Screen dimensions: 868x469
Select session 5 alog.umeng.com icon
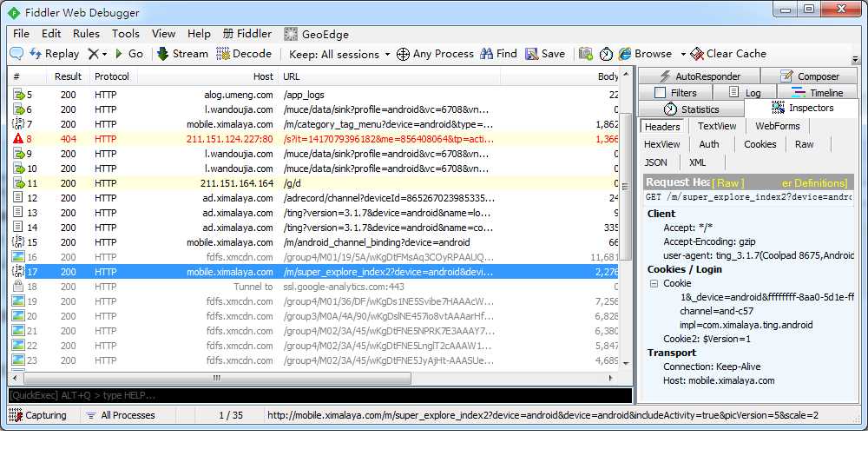click(18, 95)
